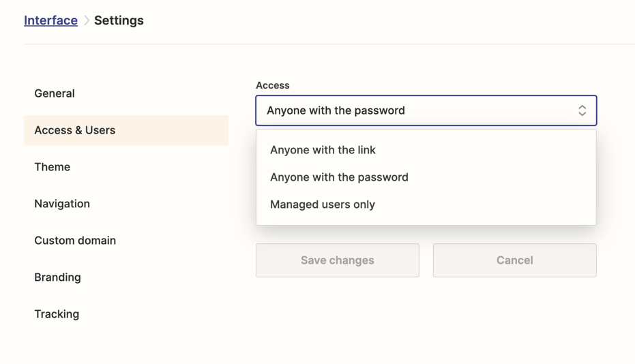The width and height of the screenshot is (635, 364).
Task: Open the Tracking settings section
Action: (57, 314)
